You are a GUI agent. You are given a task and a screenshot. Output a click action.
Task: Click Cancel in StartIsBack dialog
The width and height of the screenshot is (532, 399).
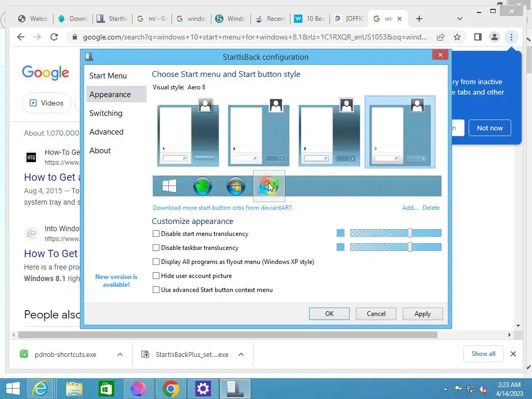coord(376,313)
